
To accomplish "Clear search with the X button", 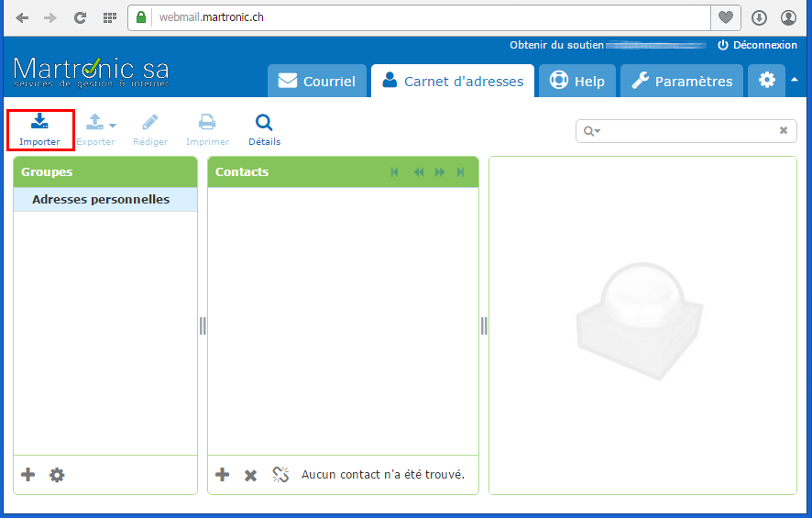I will 784,131.
